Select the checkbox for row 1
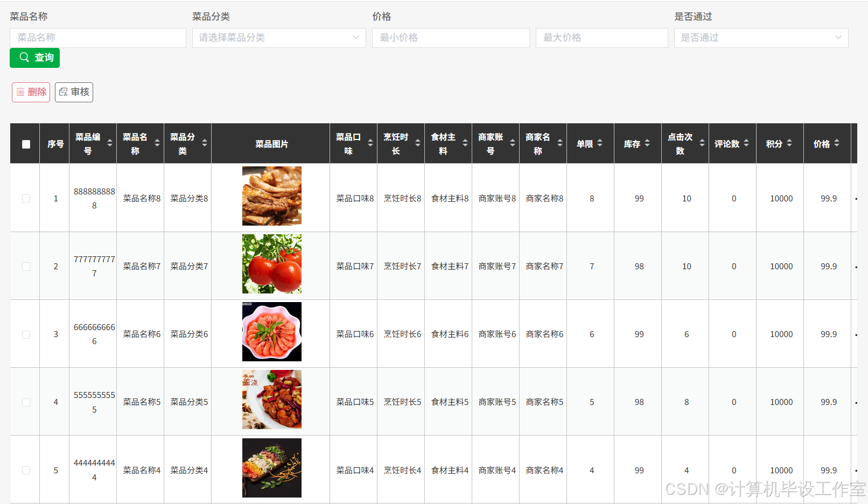This screenshot has width=868, height=504. pyautogui.click(x=26, y=199)
